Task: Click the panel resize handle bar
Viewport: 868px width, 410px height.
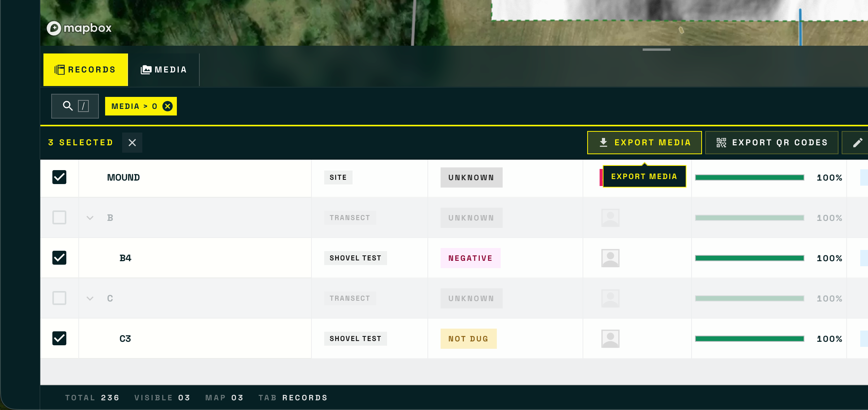Action: [x=656, y=50]
